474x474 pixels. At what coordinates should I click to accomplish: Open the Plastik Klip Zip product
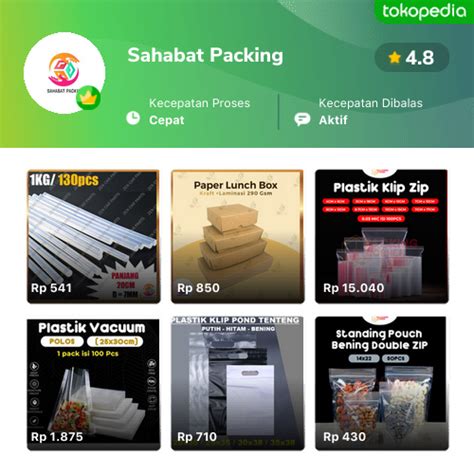[x=382, y=236]
